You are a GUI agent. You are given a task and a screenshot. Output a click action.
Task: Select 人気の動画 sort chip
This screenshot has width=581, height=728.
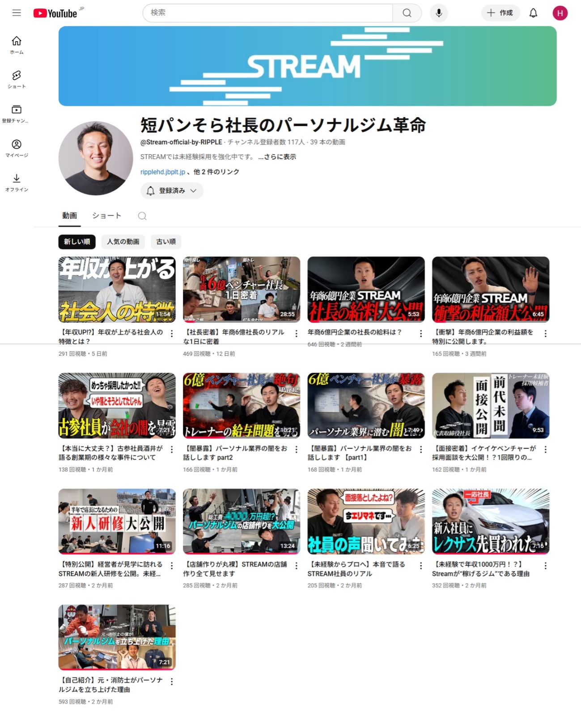pyautogui.click(x=123, y=242)
